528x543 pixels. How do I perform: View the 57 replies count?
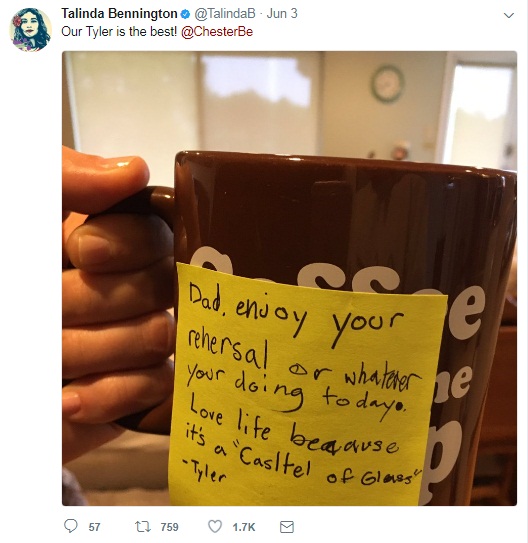point(94,527)
